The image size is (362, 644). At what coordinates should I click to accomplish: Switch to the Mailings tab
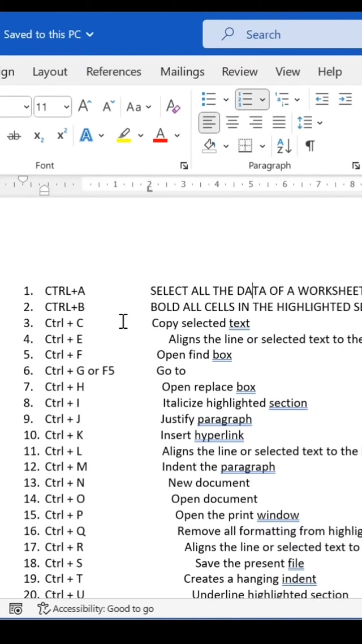pos(182,72)
